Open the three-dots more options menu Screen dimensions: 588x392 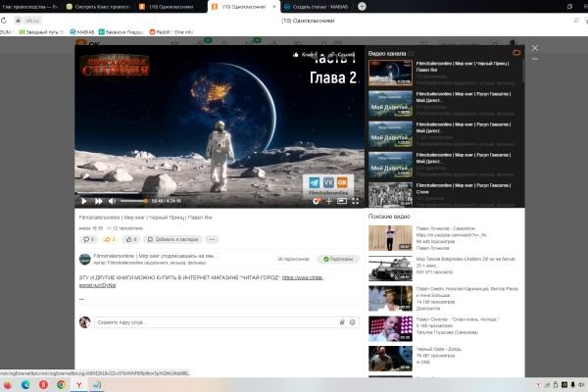212,239
